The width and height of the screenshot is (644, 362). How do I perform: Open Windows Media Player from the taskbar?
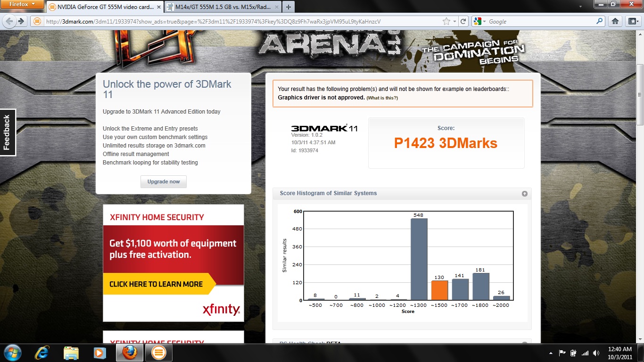(99, 353)
